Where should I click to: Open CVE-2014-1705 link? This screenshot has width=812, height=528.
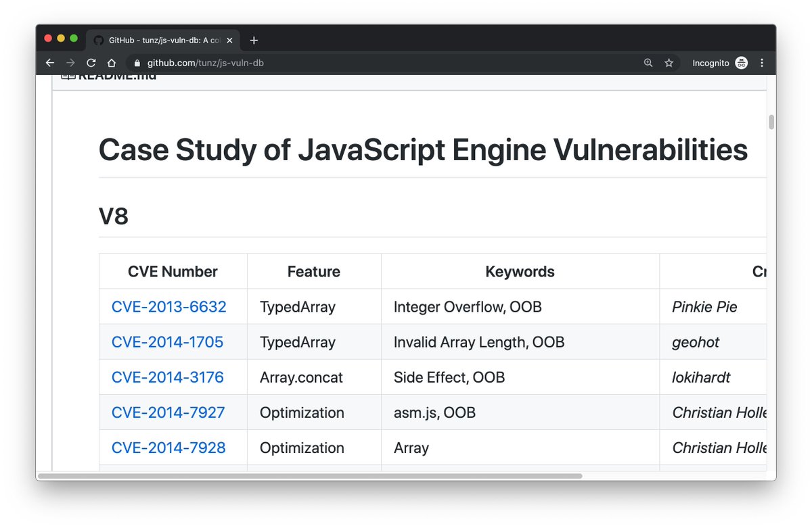point(167,342)
